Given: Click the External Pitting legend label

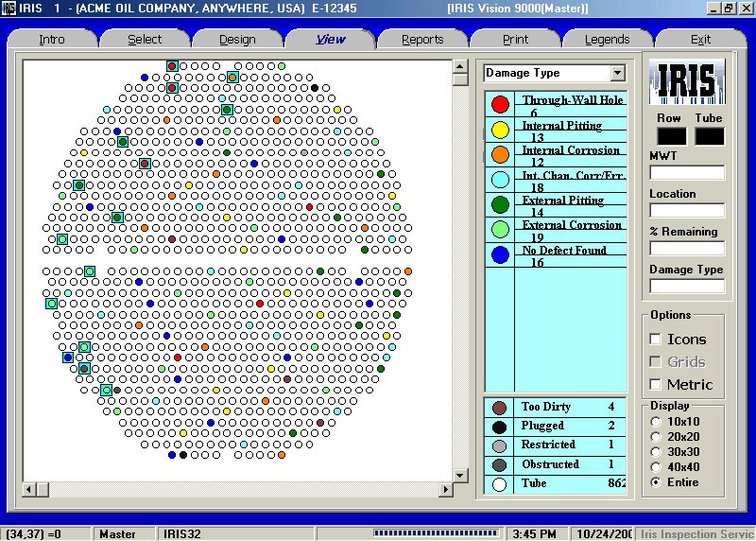Looking at the screenshot, I should coord(563,200).
